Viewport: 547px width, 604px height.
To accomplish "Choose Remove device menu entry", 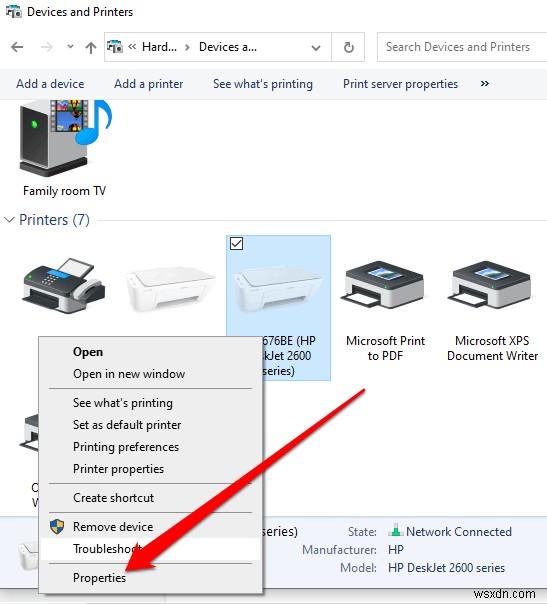I will (x=113, y=527).
